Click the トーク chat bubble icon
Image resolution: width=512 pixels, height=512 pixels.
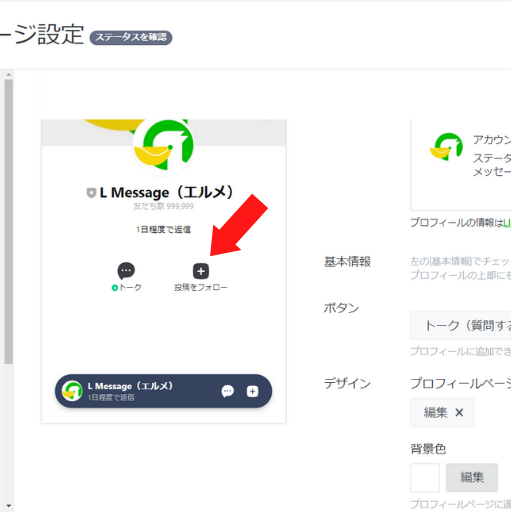(x=126, y=271)
